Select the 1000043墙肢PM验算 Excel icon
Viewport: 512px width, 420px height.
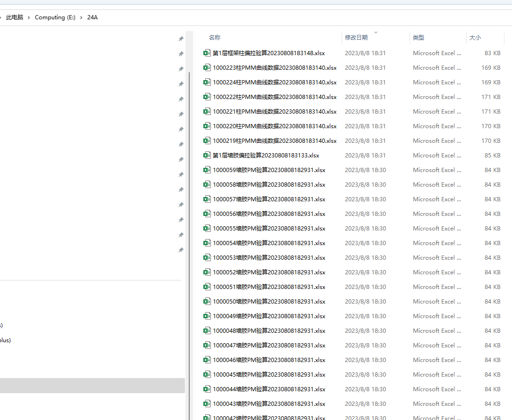click(x=207, y=404)
